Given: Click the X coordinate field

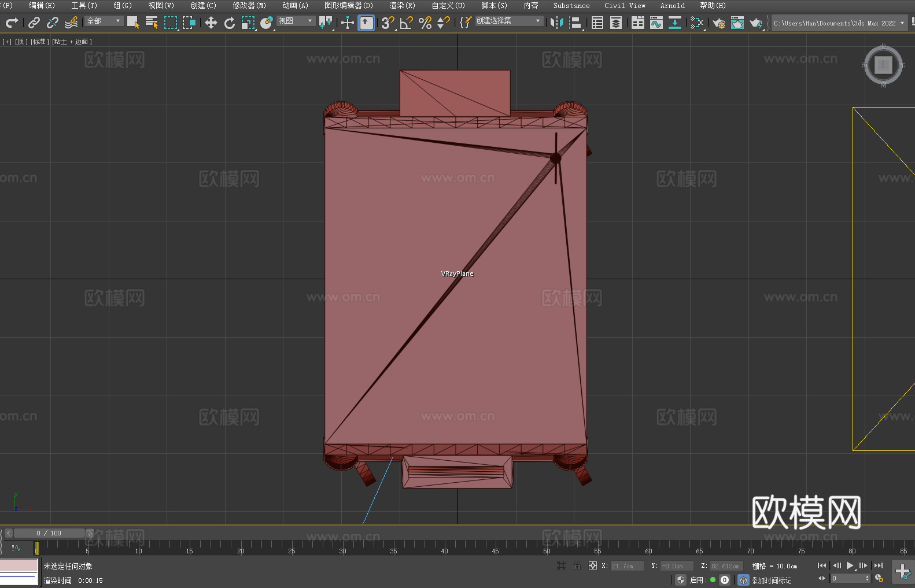Looking at the screenshot, I should coord(627,566).
